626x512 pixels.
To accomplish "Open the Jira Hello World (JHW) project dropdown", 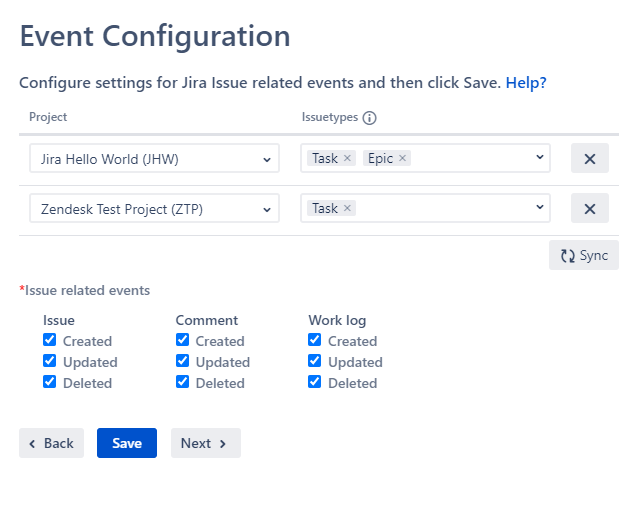I will tap(154, 159).
